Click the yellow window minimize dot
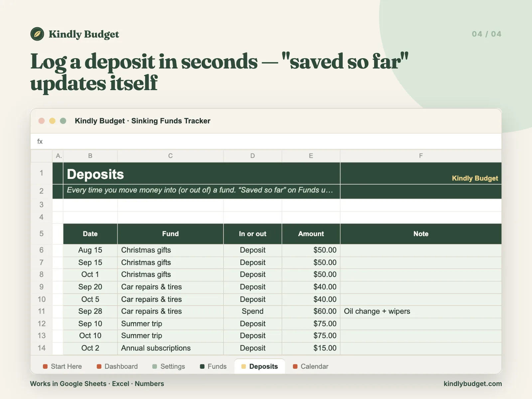The image size is (532, 399). [x=52, y=121]
